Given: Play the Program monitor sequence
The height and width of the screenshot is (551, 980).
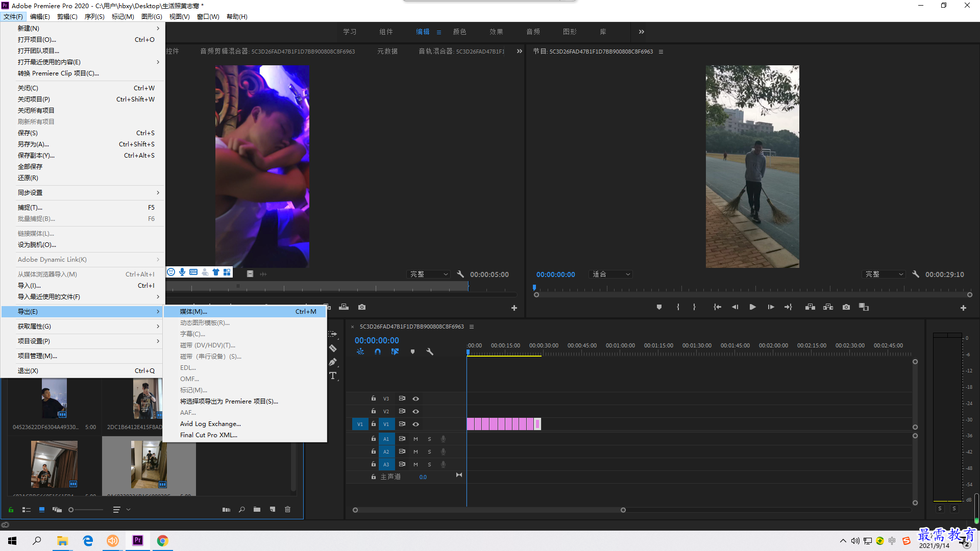Looking at the screenshot, I should click(x=752, y=307).
